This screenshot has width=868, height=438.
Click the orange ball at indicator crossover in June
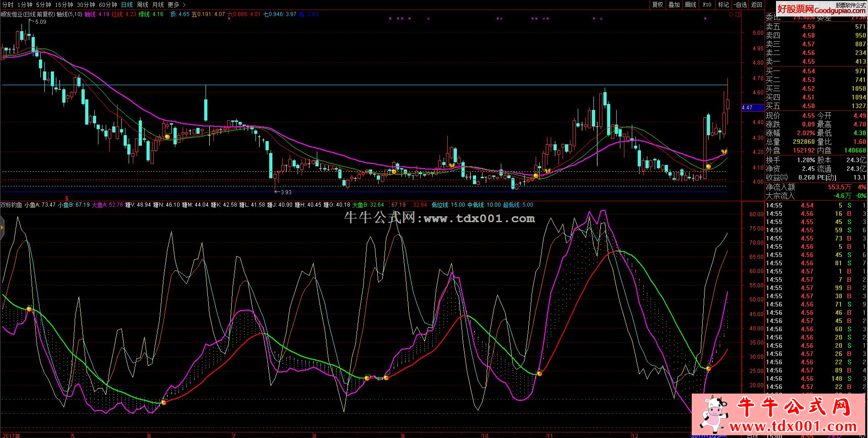tap(164, 402)
